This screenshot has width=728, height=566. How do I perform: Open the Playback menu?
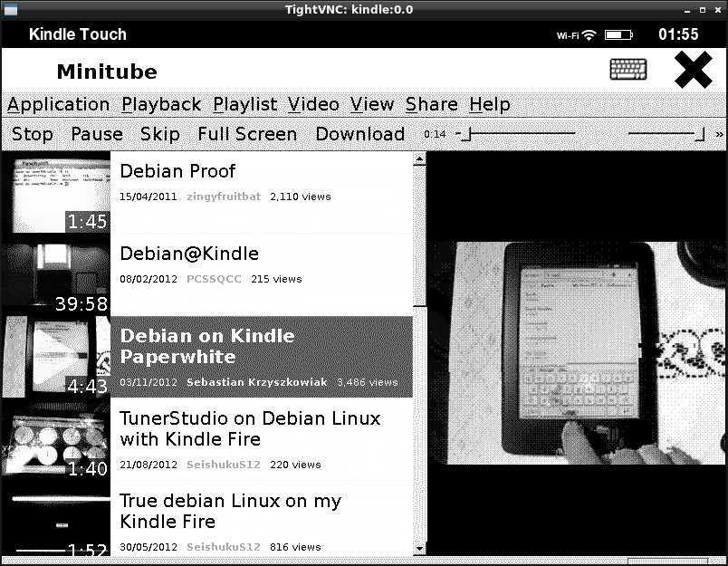coord(161,104)
